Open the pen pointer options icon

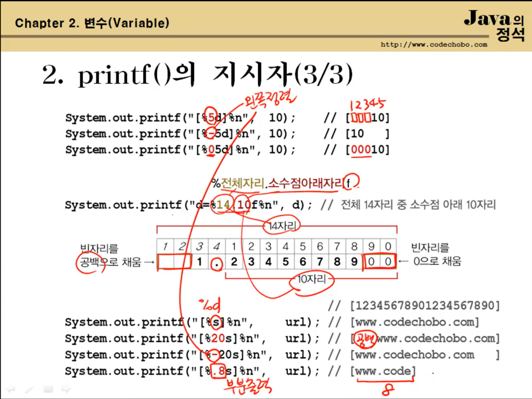[x=29, y=389]
